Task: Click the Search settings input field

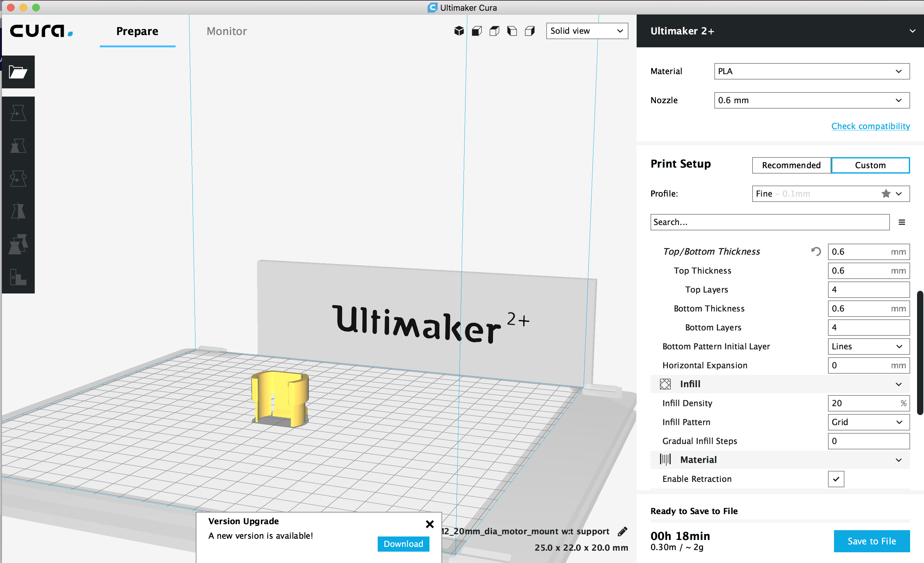Action: [x=770, y=222]
